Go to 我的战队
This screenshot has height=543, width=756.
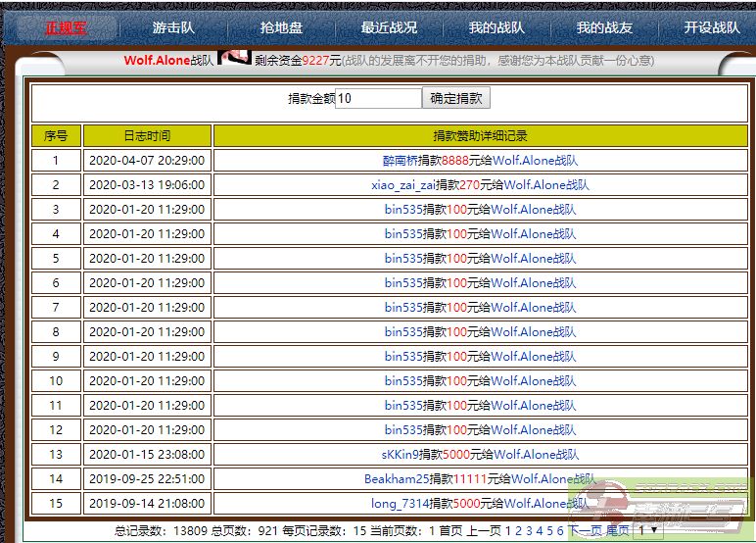(496, 27)
